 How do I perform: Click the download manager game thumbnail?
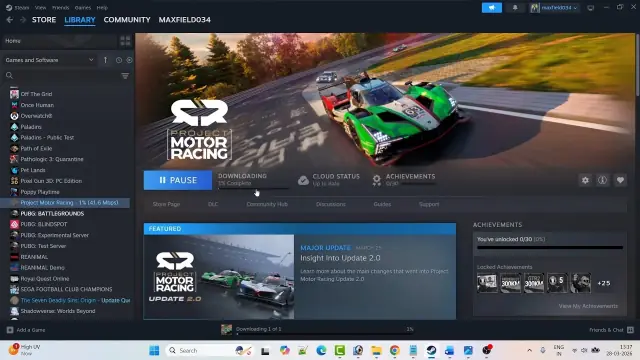227,329
